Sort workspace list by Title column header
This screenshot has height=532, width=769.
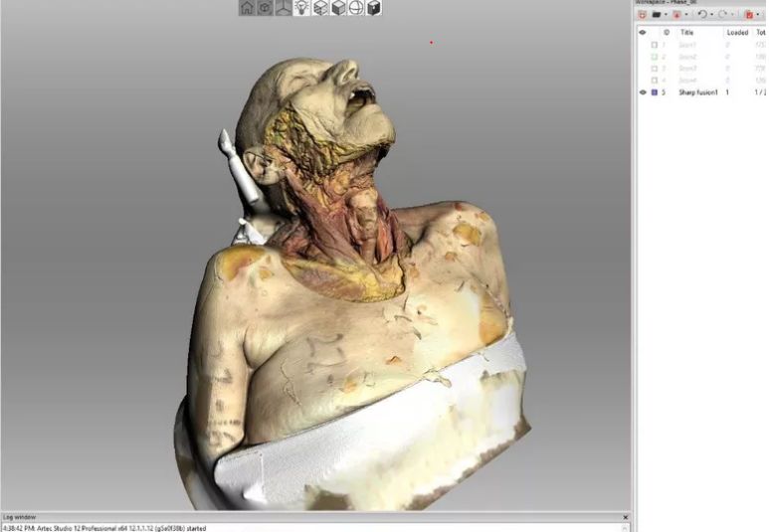coord(686,33)
